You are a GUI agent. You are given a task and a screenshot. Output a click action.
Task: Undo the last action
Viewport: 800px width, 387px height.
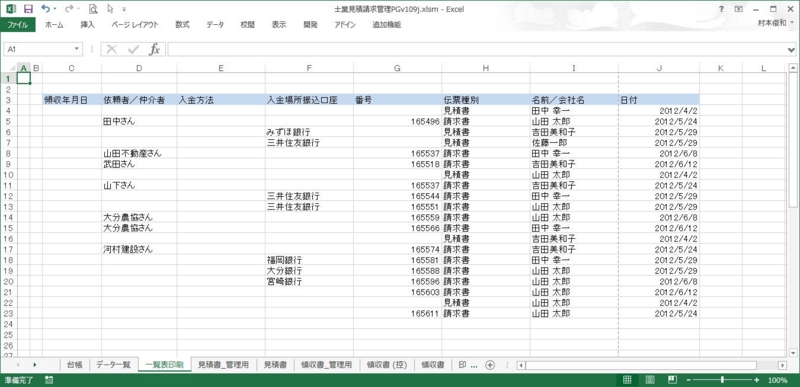click(x=45, y=9)
